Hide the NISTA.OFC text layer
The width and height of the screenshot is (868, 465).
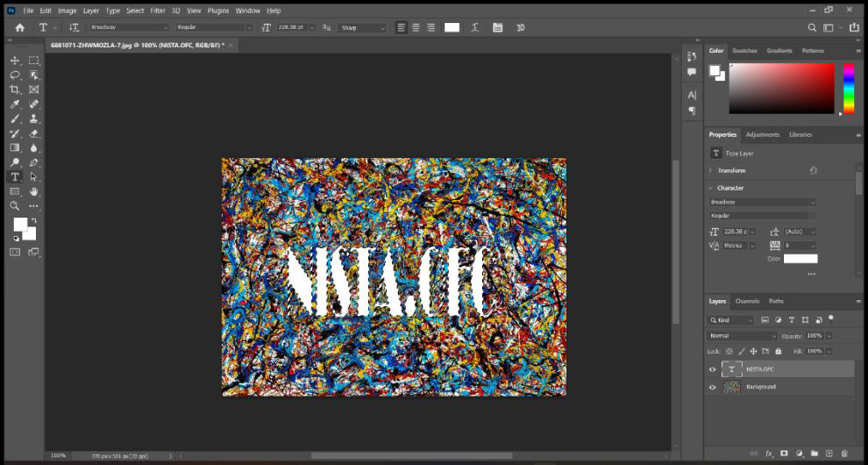click(x=713, y=369)
